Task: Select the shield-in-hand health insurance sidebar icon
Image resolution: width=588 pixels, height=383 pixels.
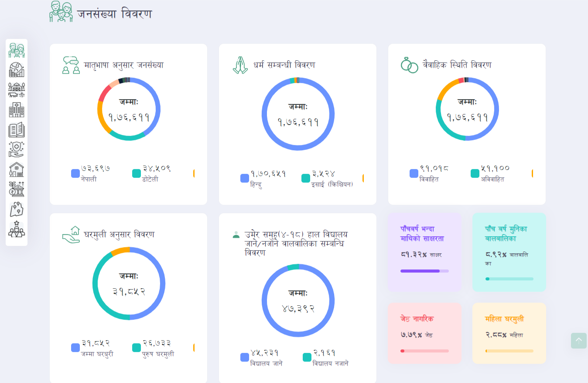Action: click(17, 149)
